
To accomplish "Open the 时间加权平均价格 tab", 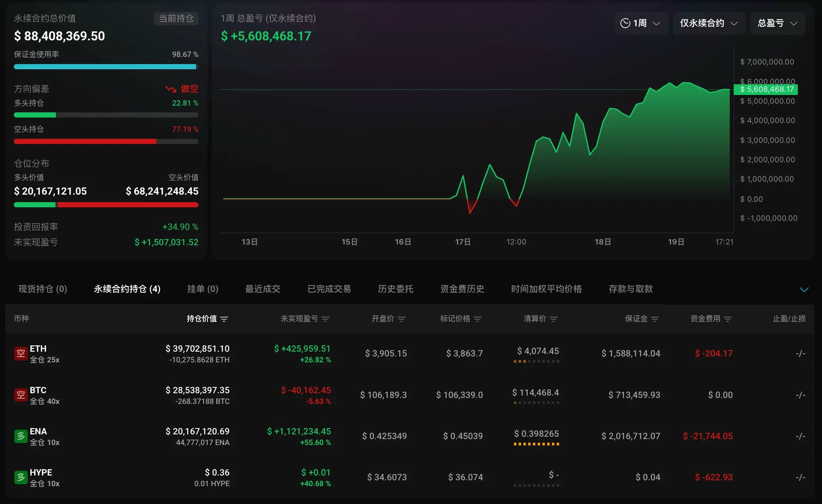I will (546, 289).
